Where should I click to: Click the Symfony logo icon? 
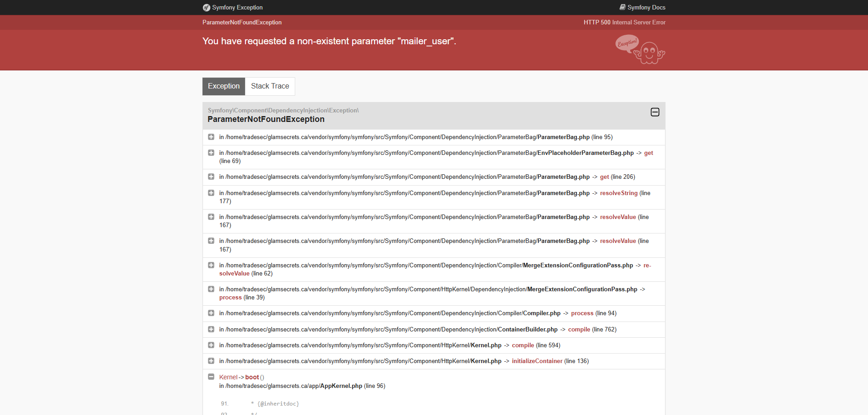tap(207, 8)
